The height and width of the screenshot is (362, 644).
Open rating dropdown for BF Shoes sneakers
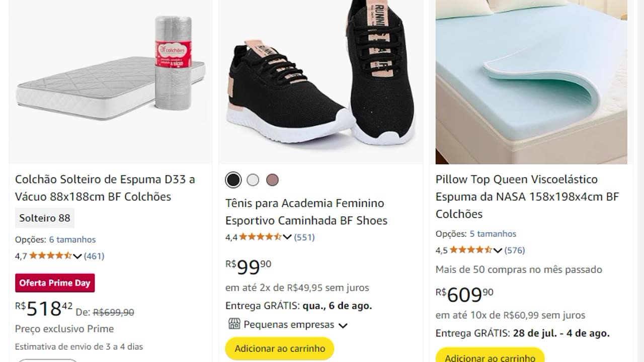287,237
